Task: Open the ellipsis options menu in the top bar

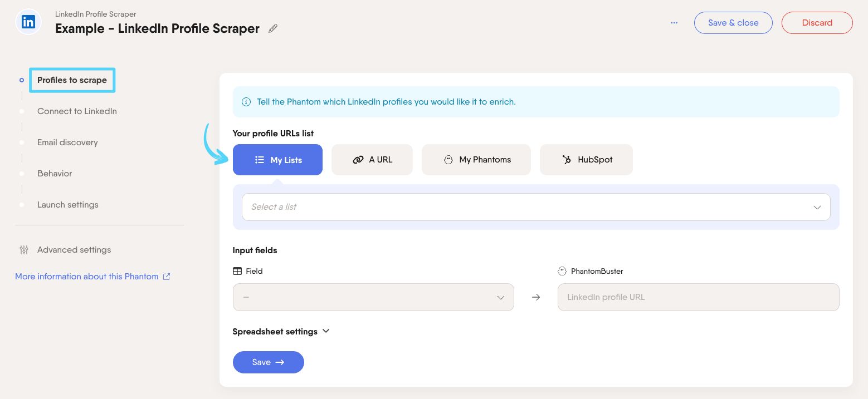Action: point(674,23)
